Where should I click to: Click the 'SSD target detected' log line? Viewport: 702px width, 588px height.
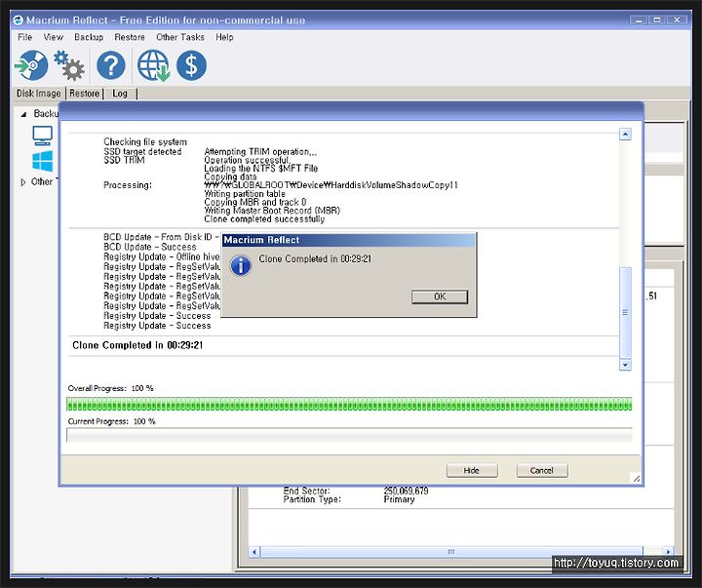[x=142, y=152]
